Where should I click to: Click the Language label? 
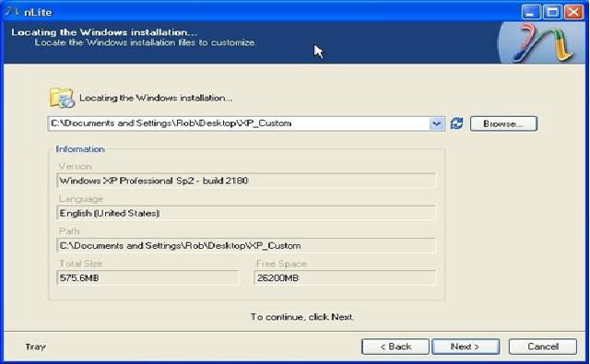[x=81, y=199]
